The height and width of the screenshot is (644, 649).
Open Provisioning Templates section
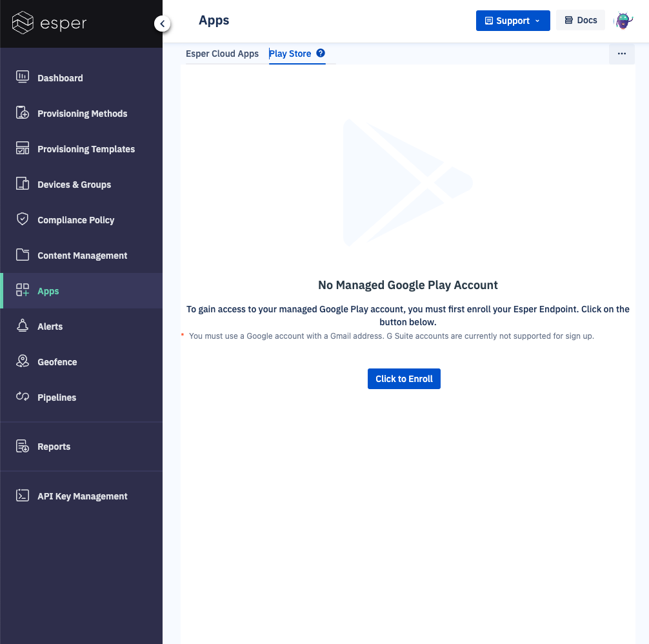[x=81, y=149]
